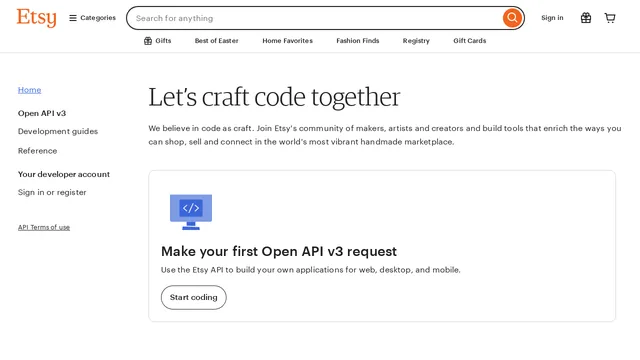Click the code monitor illustration icon
The width and height of the screenshot is (640, 360).
point(191,212)
